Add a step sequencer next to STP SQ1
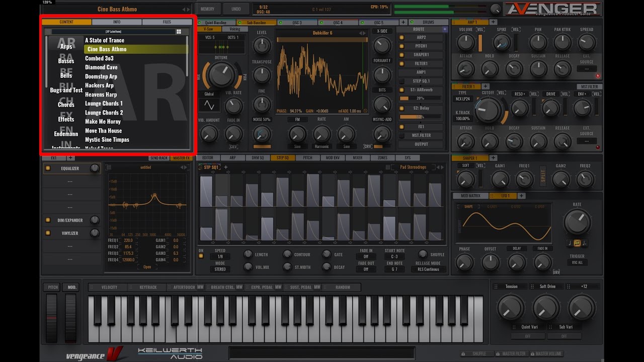The image size is (644, 362). click(x=225, y=167)
